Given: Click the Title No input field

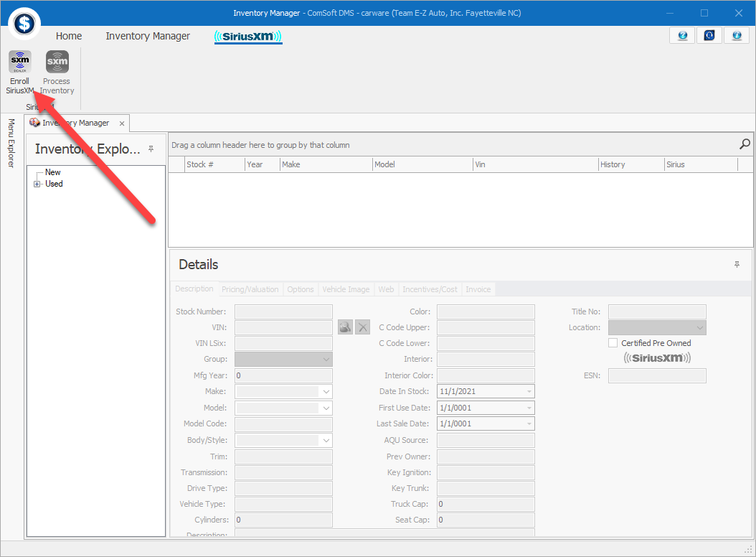Looking at the screenshot, I should pyautogui.click(x=657, y=312).
